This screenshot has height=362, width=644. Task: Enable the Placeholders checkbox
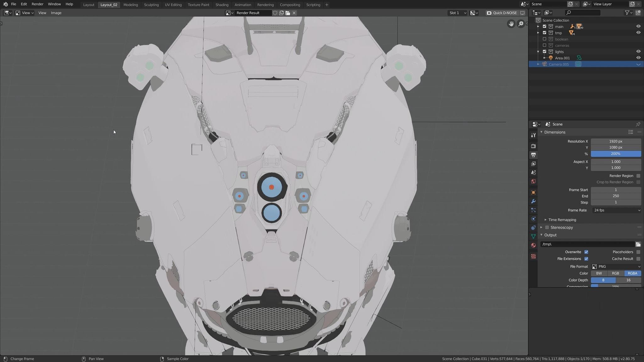(x=638, y=252)
